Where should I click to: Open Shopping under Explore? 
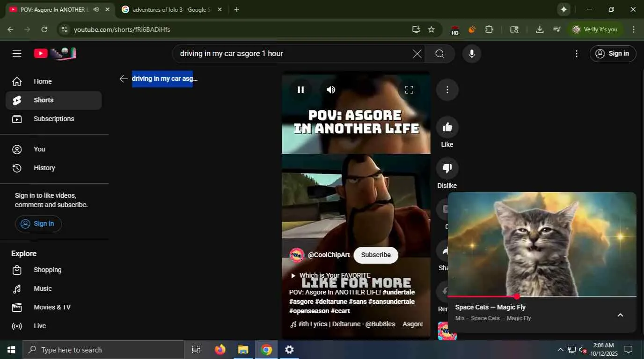53,270
